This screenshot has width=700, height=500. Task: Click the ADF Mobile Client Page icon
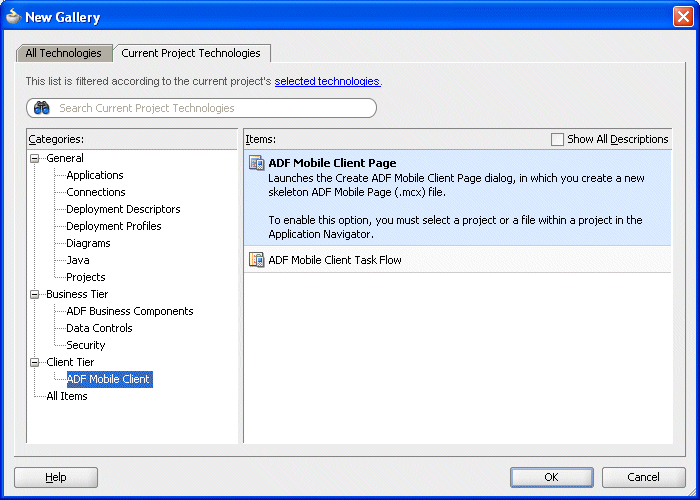pos(257,163)
